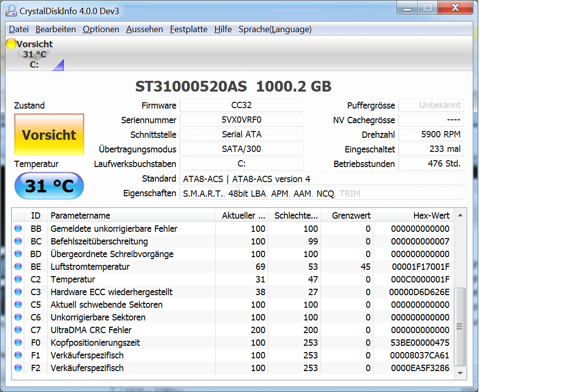
Task: Click the blue status dot for BE row
Action: [18, 266]
